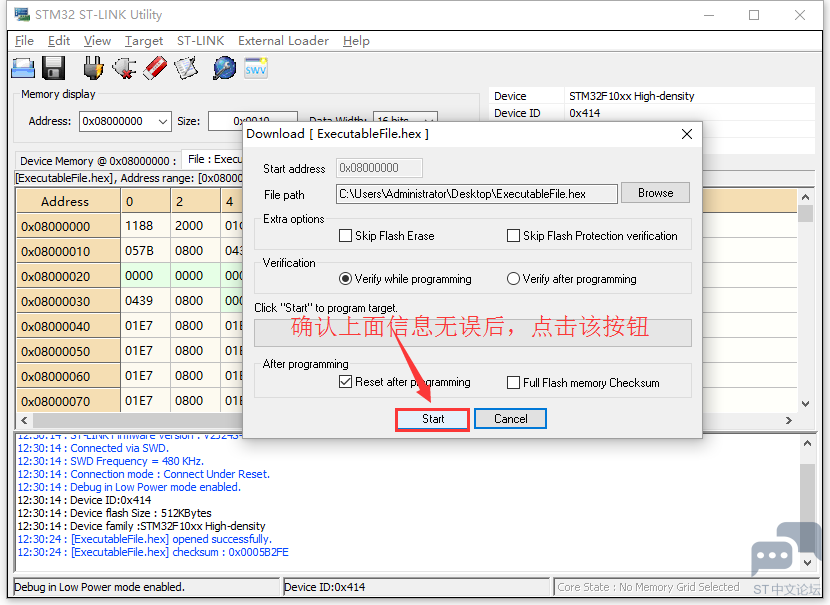Click memory grid vertical scrollbar down arrow
The image size is (830, 605).
(805, 404)
